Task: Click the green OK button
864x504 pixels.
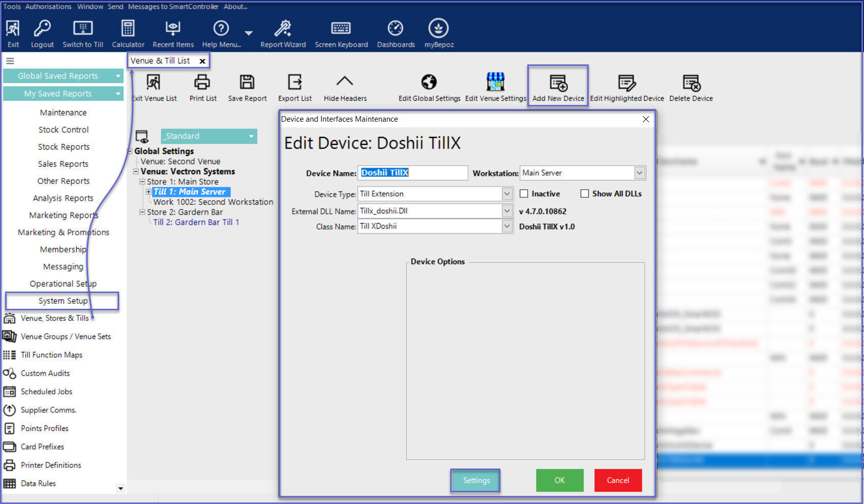Action: [559, 480]
